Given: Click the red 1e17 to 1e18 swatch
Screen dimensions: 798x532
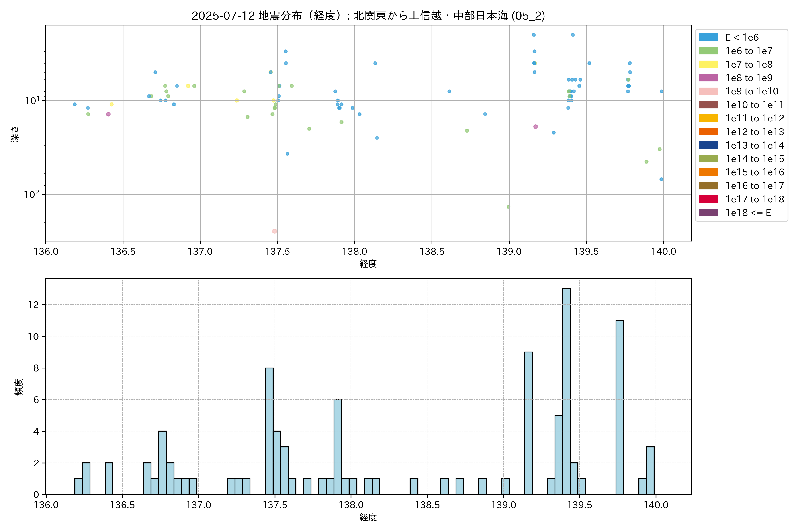Looking at the screenshot, I should click(708, 199).
